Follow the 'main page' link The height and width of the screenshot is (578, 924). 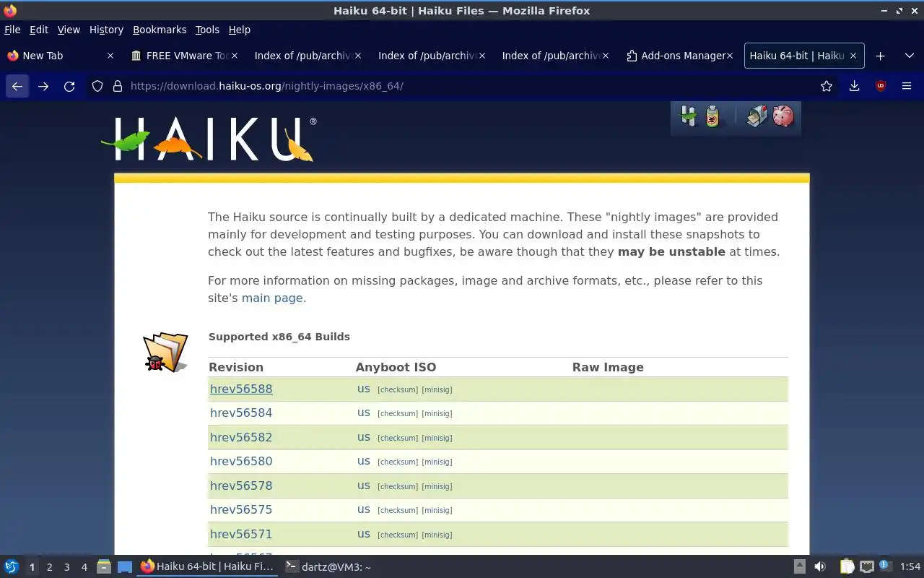272,298
